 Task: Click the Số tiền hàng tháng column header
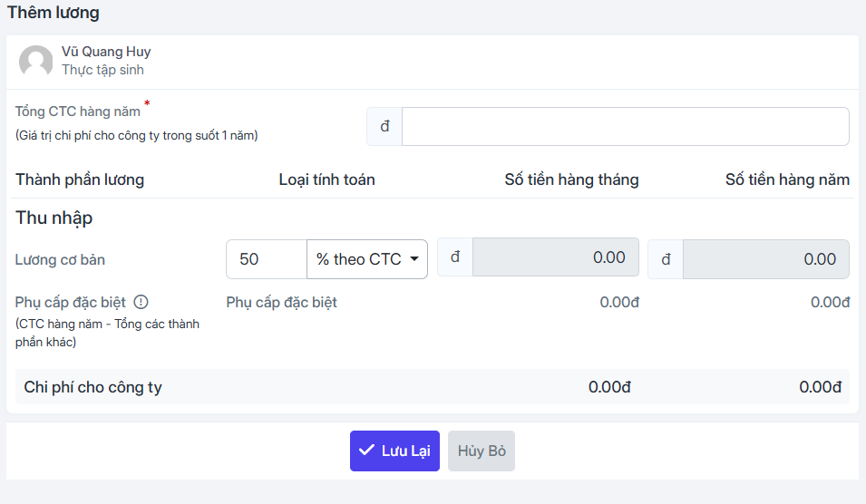571,179
